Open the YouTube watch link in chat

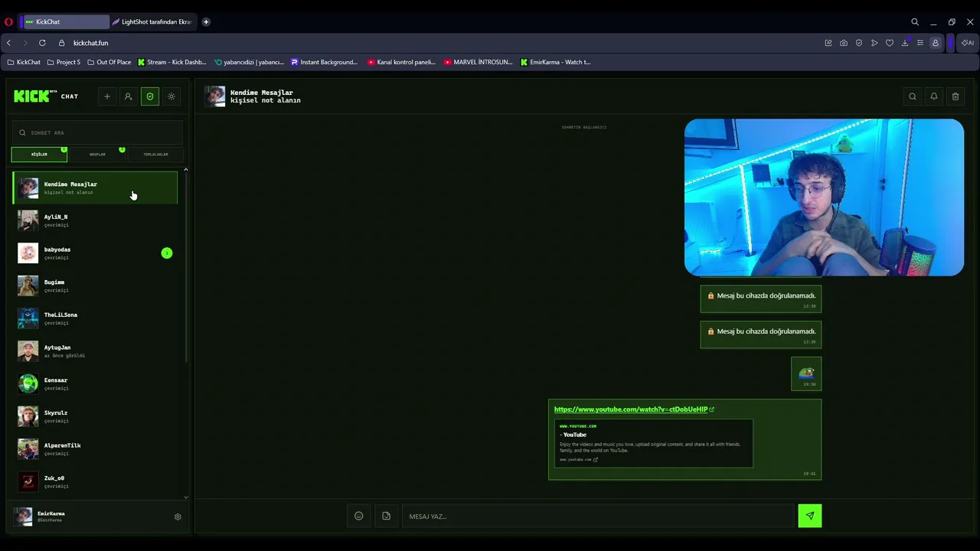click(x=634, y=409)
